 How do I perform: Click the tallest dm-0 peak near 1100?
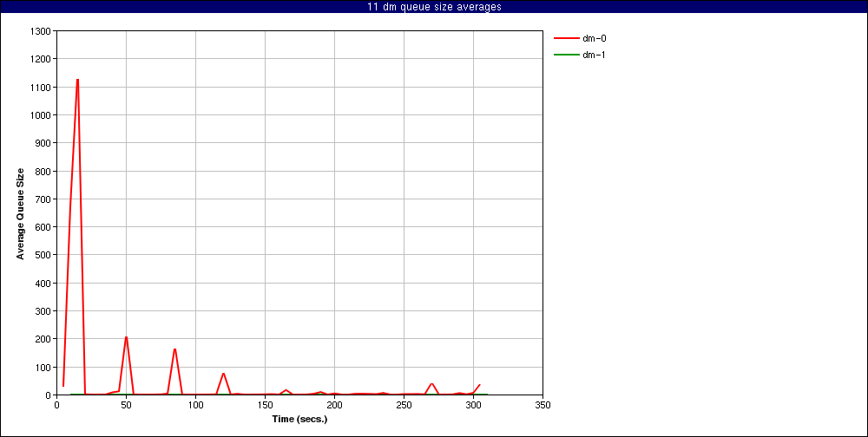pos(77,80)
